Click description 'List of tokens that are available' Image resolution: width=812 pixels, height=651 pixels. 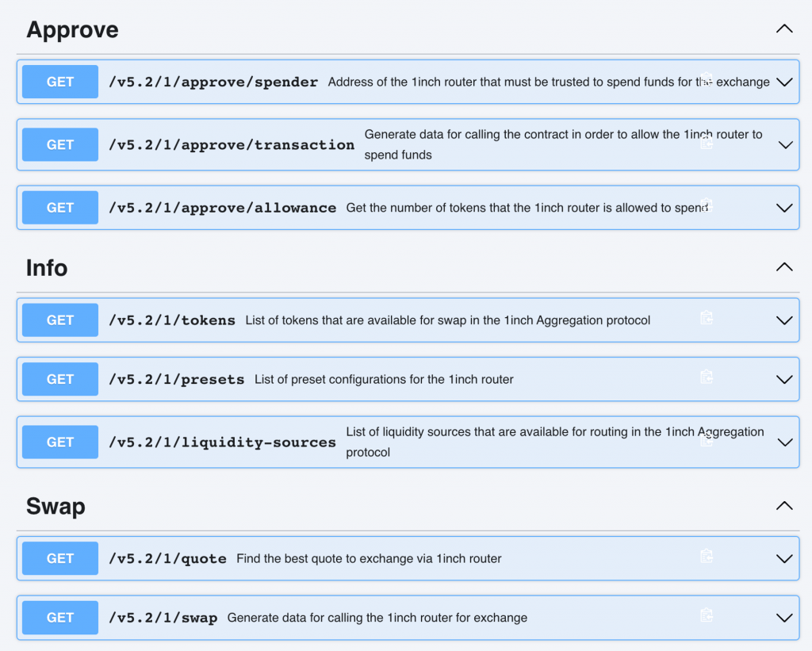[x=448, y=320]
